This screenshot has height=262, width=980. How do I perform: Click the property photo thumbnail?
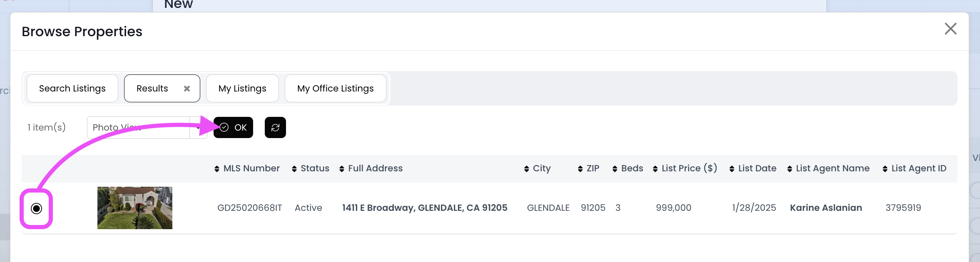coord(135,208)
